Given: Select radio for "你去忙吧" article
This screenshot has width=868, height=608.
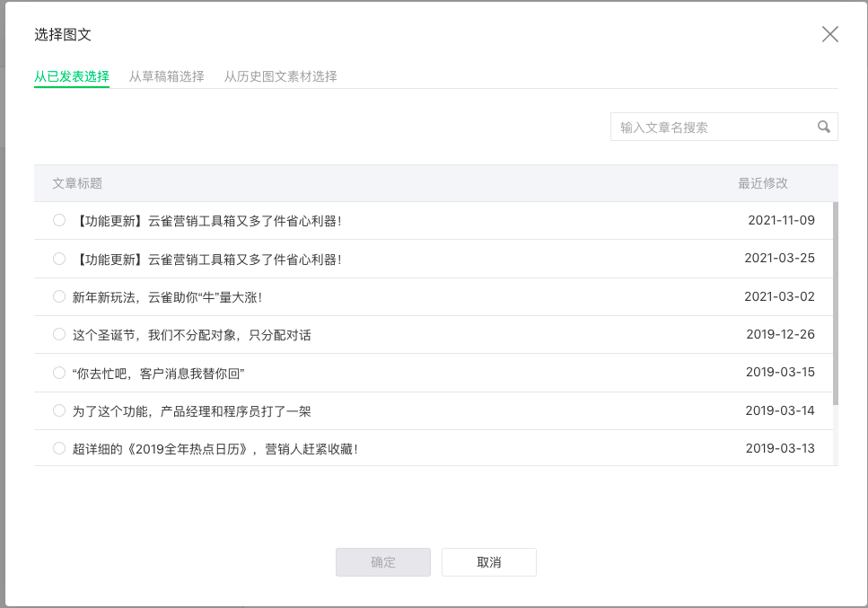Looking at the screenshot, I should pos(59,373).
